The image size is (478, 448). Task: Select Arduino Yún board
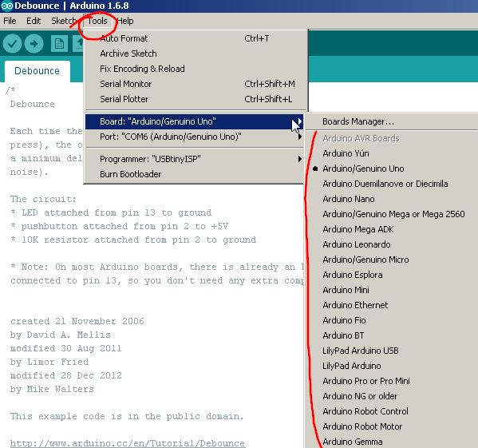pyautogui.click(x=392, y=153)
